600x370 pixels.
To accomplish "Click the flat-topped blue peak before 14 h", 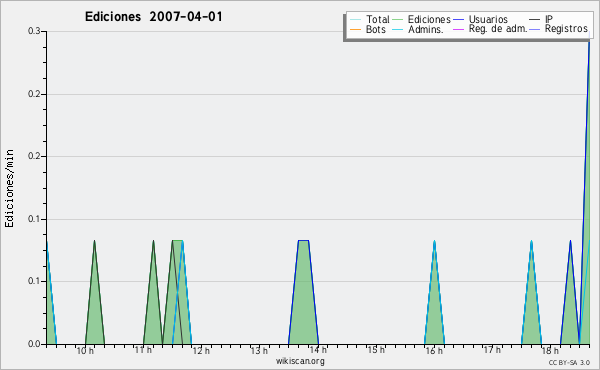I will 303,292.
